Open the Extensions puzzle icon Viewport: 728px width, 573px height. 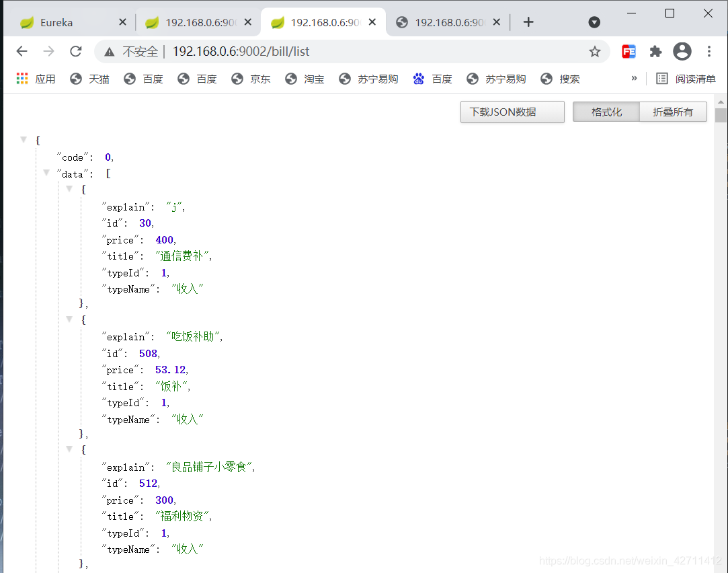point(655,52)
